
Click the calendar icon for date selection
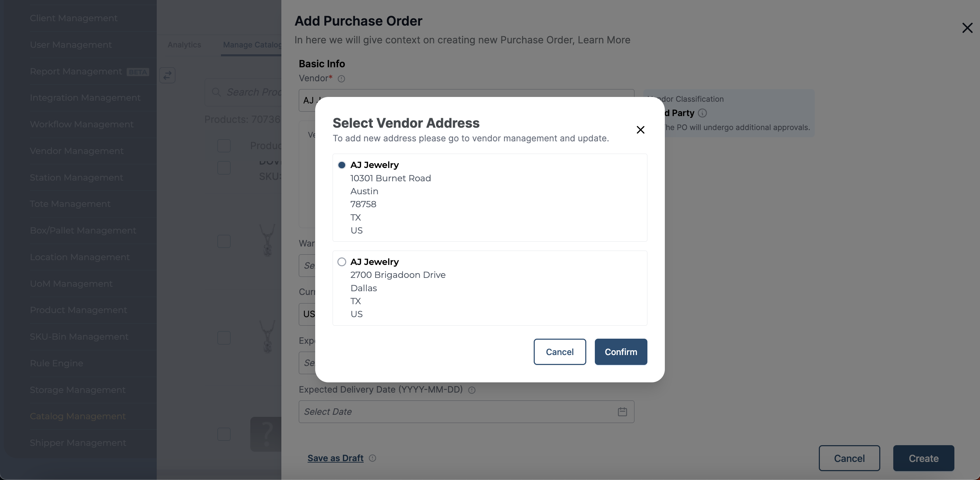622,411
